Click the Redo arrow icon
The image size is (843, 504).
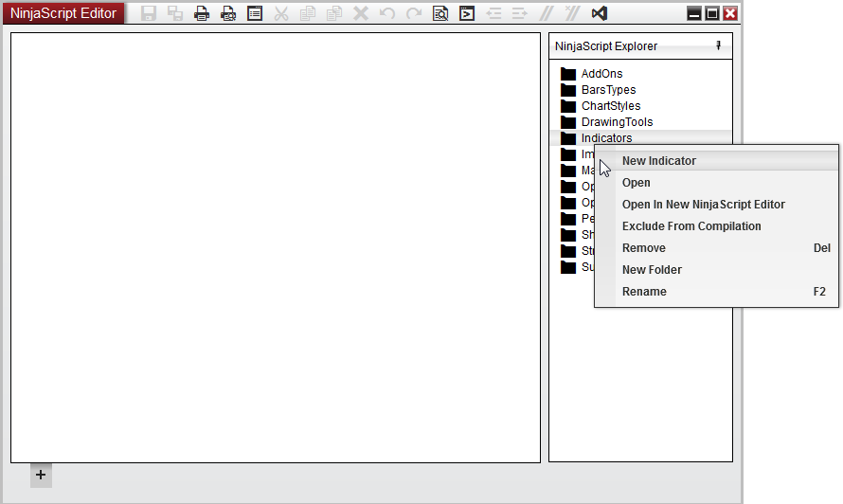click(x=414, y=13)
